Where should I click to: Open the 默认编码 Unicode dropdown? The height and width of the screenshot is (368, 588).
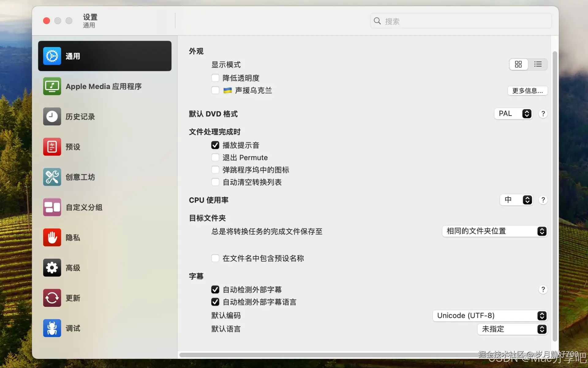coord(489,315)
